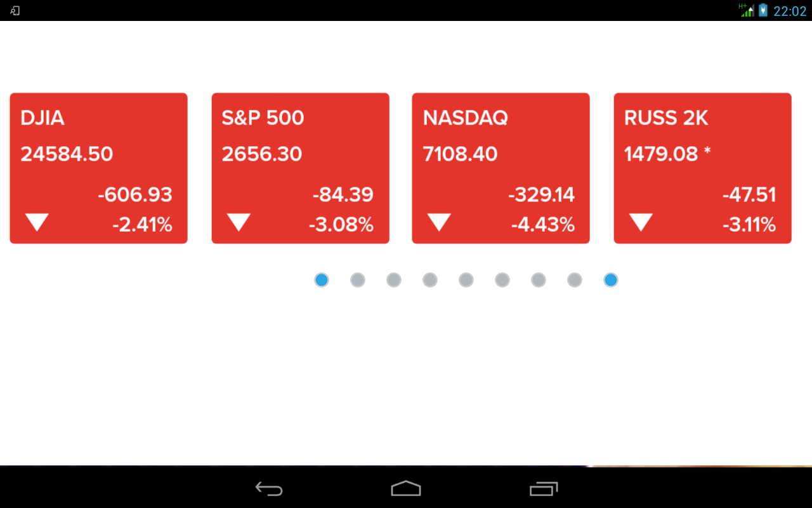Tap the DJIA -606.93 point change
The height and width of the screenshot is (508, 812).
point(135,194)
